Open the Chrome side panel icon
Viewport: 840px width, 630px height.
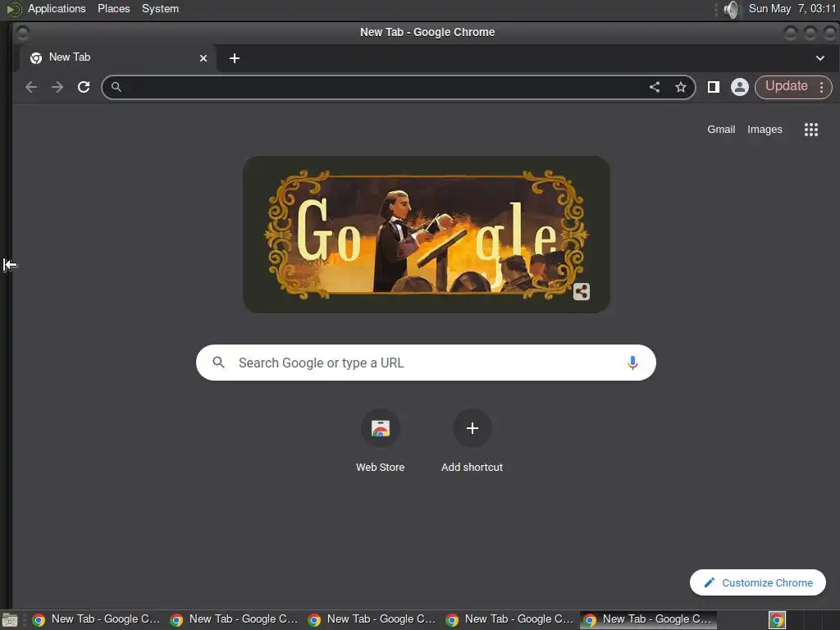click(713, 87)
